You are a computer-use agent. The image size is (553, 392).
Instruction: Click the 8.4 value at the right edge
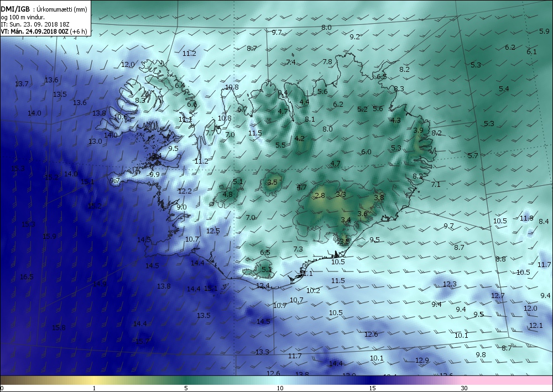click(544, 221)
